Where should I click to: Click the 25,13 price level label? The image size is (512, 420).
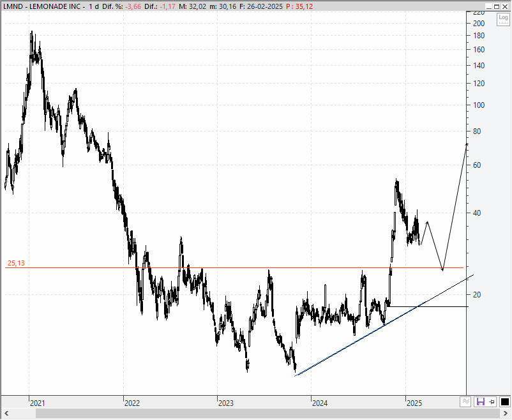coord(16,263)
